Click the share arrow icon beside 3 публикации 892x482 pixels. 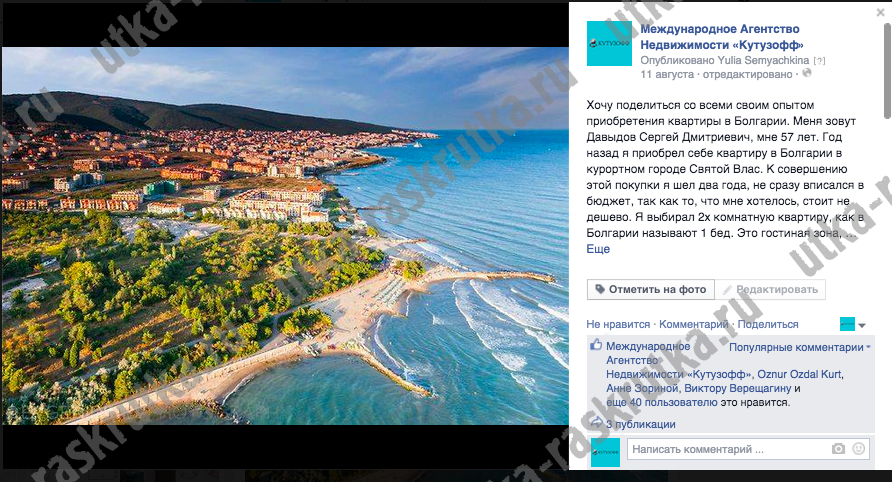[596, 423]
